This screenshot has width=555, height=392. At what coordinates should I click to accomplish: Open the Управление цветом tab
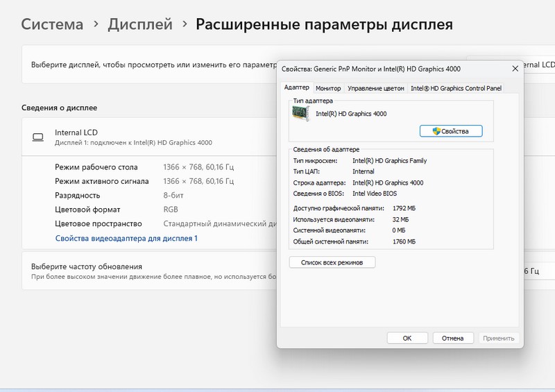click(375, 88)
